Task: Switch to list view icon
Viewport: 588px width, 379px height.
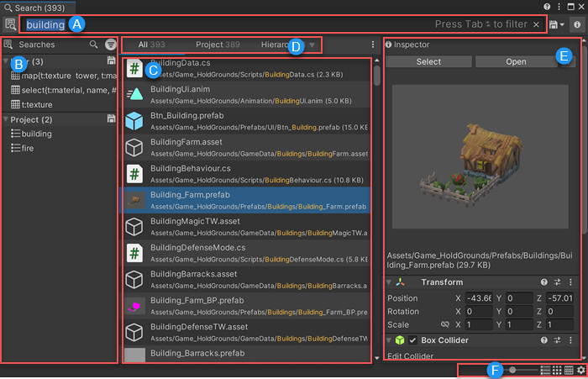Action: [545, 370]
